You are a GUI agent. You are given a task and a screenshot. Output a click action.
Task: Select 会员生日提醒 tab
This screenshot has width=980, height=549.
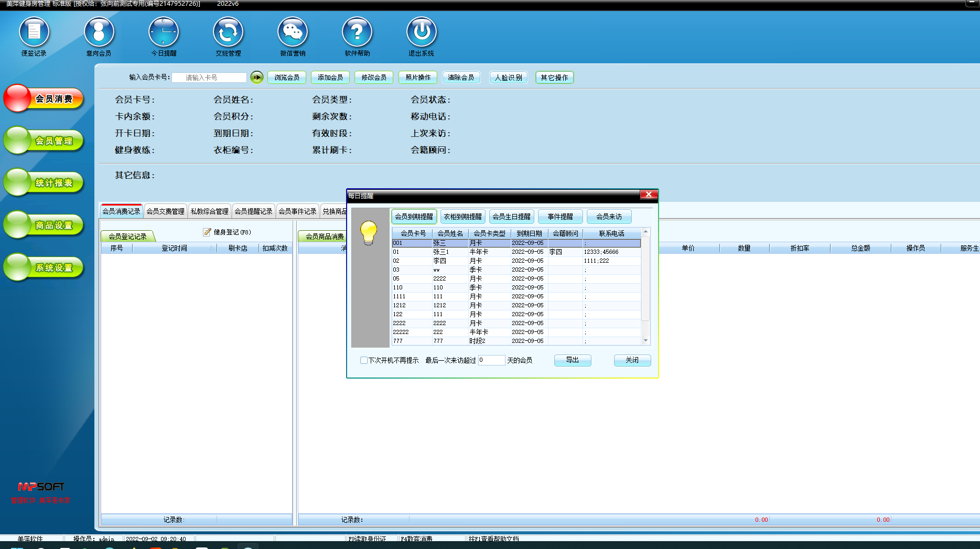click(511, 217)
